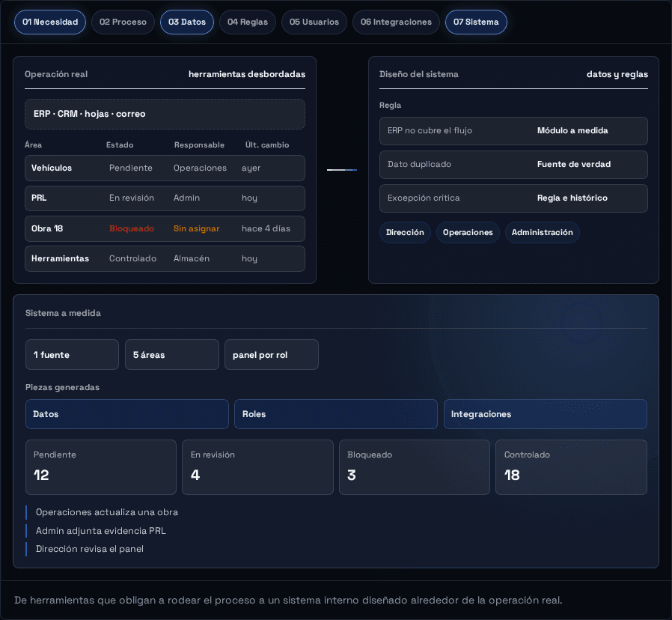The height and width of the screenshot is (620, 672).
Task: Switch to the 02 Proceso tab
Action: pyautogui.click(x=123, y=22)
